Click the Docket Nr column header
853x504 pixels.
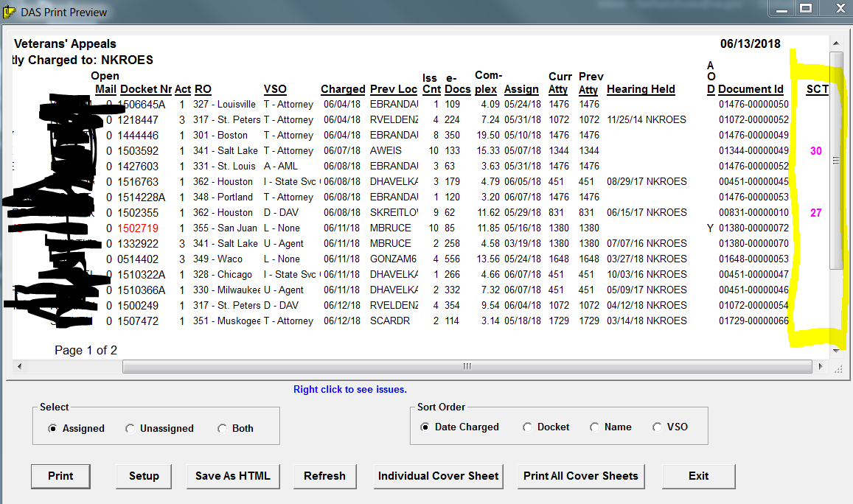[x=146, y=89]
